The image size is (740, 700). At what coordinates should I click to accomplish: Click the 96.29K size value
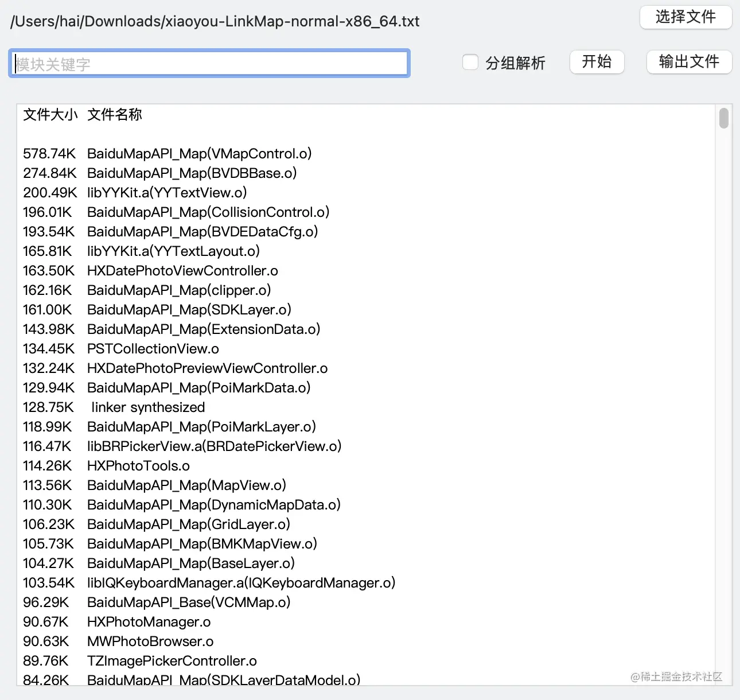(x=46, y=602)
